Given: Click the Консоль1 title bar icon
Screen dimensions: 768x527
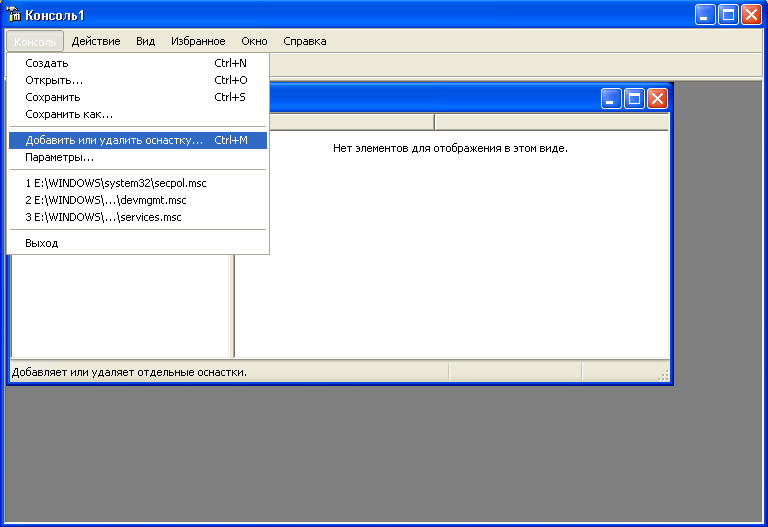Looking at the screenshot, I should pos(13,14).
